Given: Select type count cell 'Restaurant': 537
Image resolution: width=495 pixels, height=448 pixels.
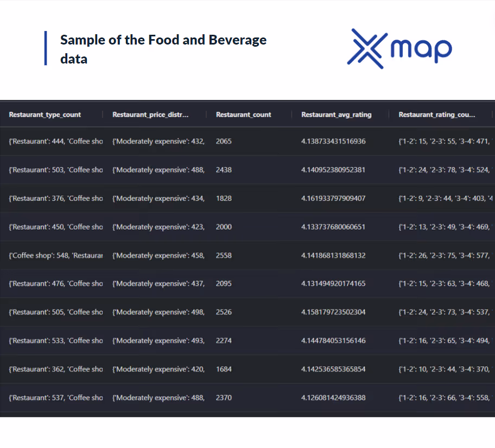Looking at the screenshot, I should [x=56, y=397].
